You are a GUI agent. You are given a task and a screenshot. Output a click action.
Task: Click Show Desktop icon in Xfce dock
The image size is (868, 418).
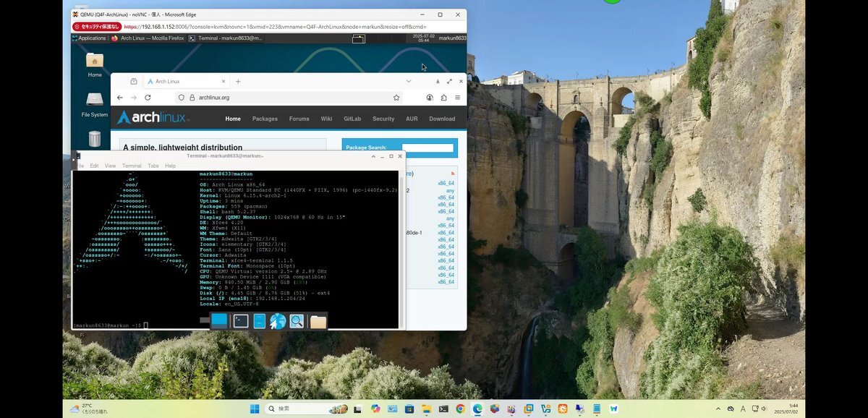[x=219, y=320]
